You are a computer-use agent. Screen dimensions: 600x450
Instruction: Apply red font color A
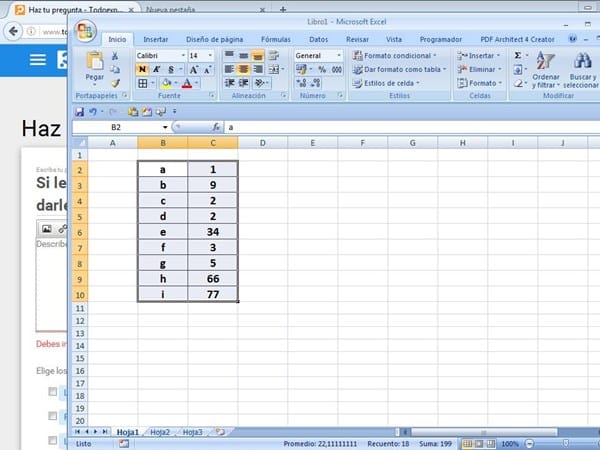(187, 83)
